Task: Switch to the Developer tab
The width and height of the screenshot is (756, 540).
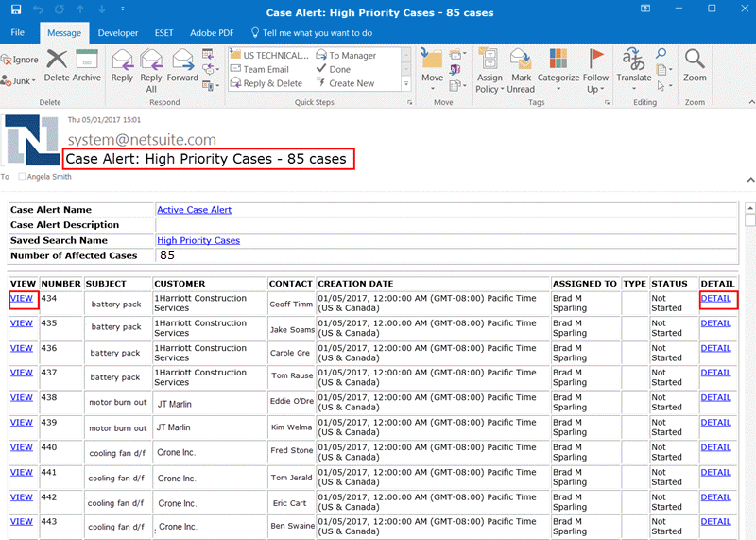Action: point(117,33)
